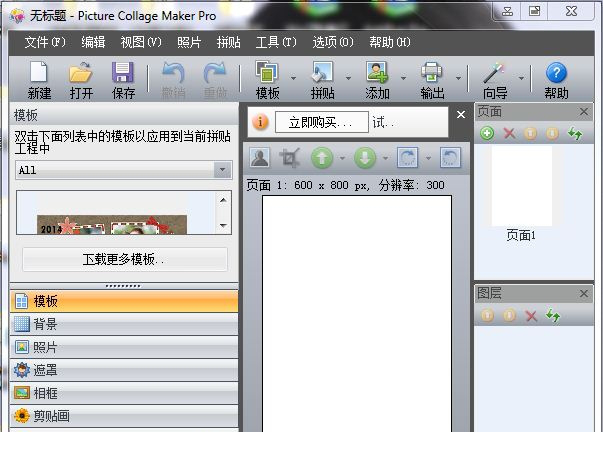Open the 拼贴 menu in menu bar
The height and width of the screenshot is (449, 603).
click(228, 42)
